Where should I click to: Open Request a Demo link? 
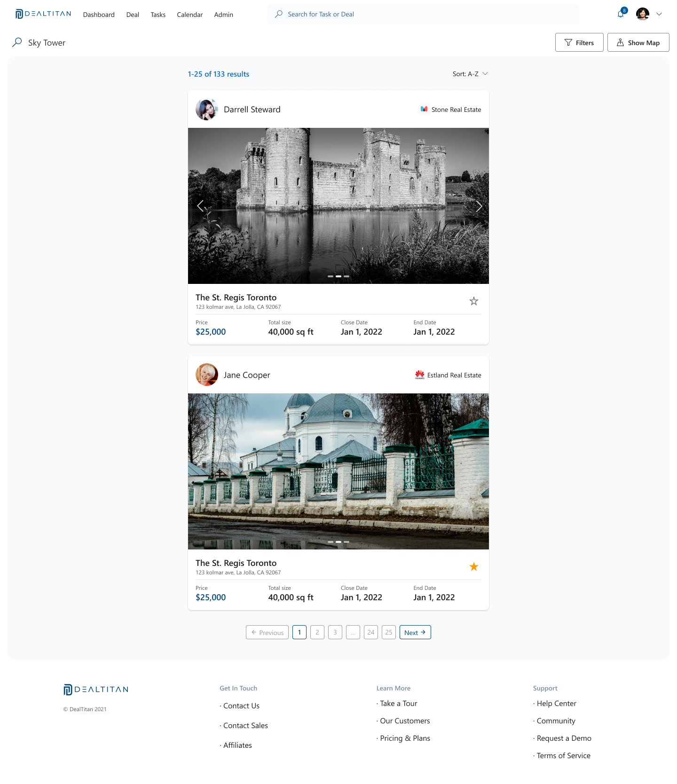(x=564, y=738)
